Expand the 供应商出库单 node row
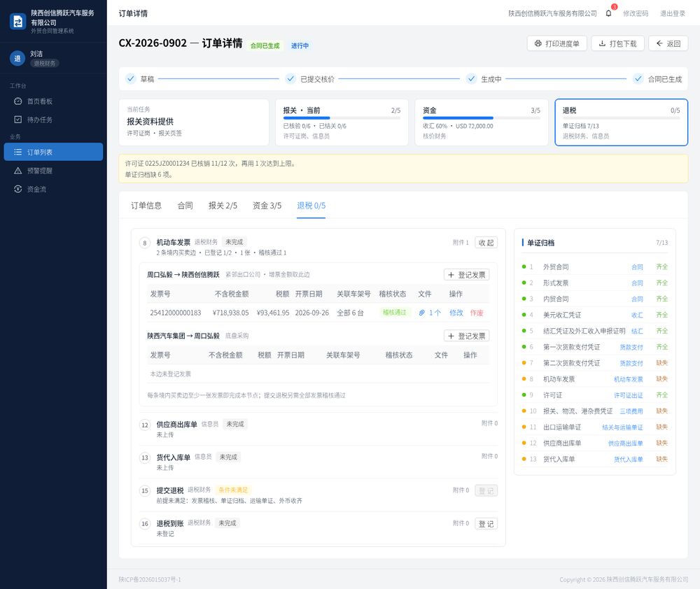Screen dimensions: 700x589 pyautogui.click(x=318, y=429)
